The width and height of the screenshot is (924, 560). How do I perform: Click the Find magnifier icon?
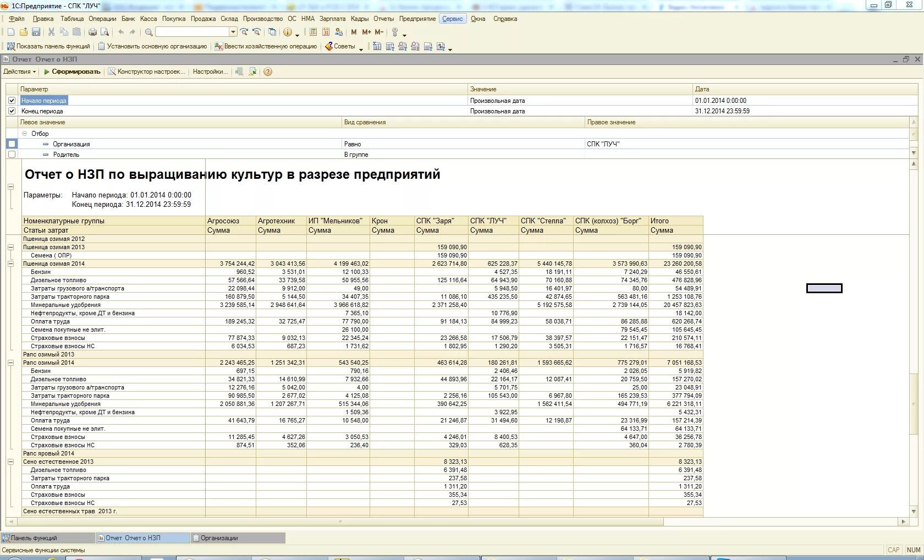pyautogui.click(x=148, y=32)
